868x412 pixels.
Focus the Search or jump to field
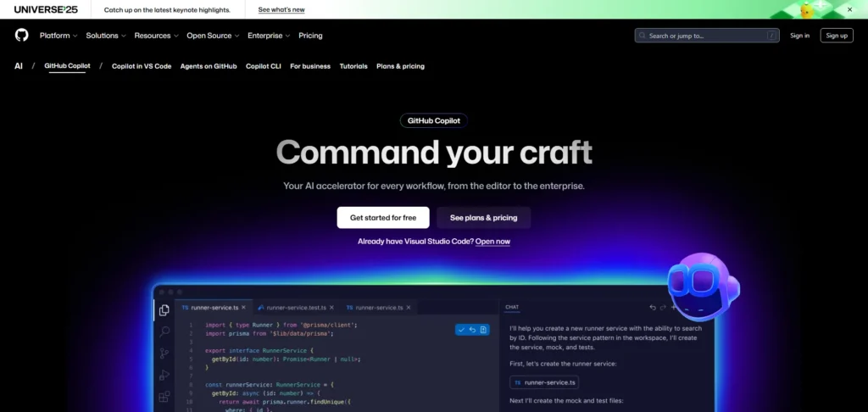(707, 36)
